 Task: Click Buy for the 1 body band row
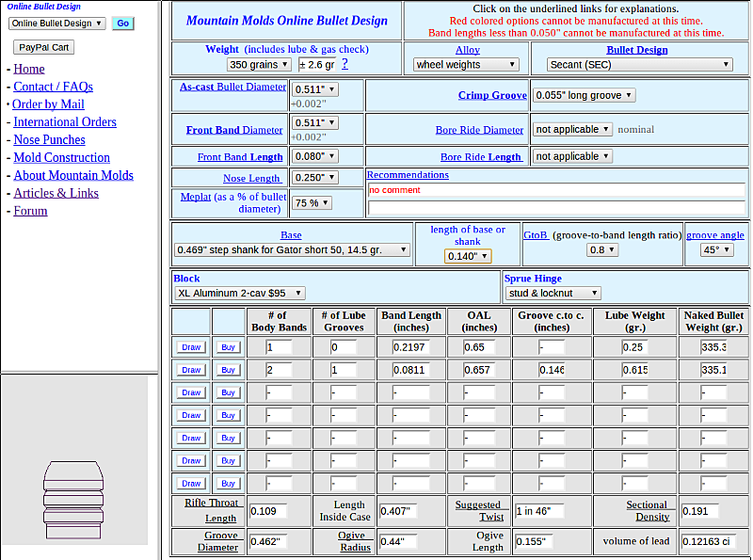coord(228,347)
